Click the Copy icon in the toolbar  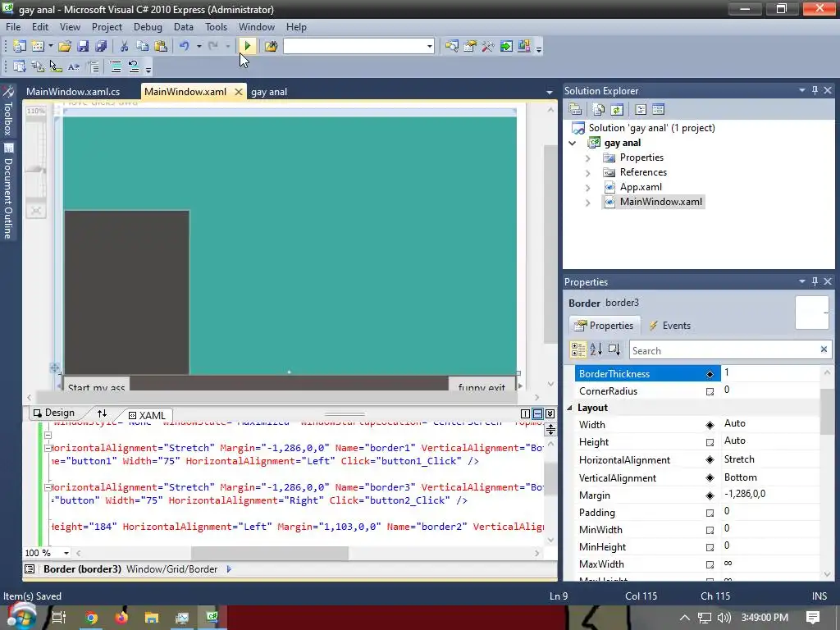[x=142, y=46]
